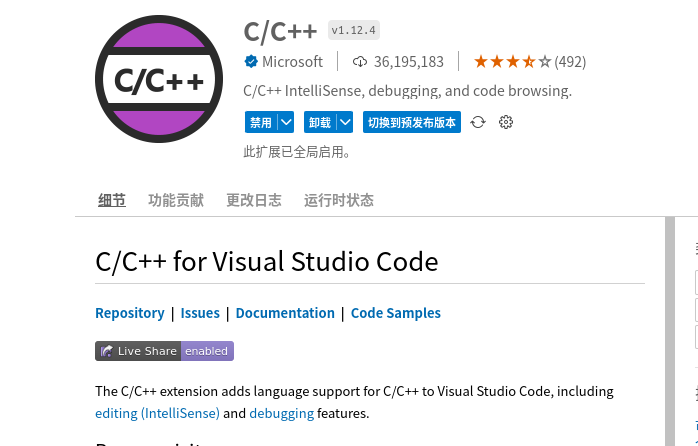Open the Code Samples link
The width and height of the screenshot is (698, 446).
pyautogui.click(x=396, y=313)
